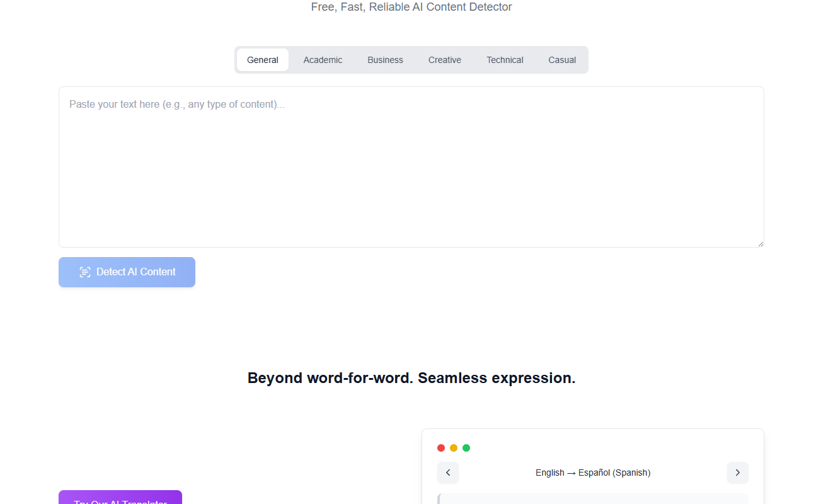
Task: Go to previous language with left chevron
Action: 448,472
